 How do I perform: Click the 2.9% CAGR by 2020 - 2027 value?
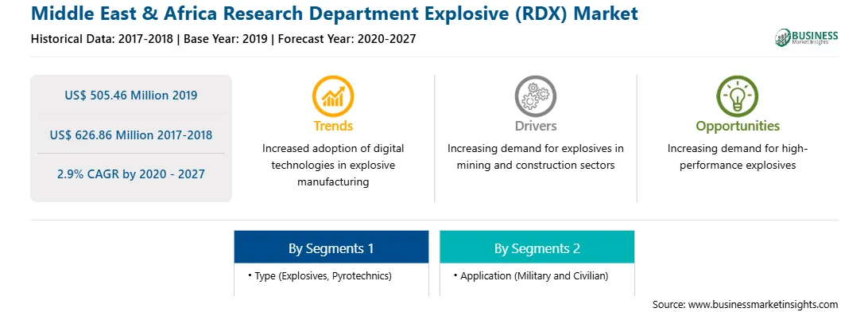(x=131, y=174)
